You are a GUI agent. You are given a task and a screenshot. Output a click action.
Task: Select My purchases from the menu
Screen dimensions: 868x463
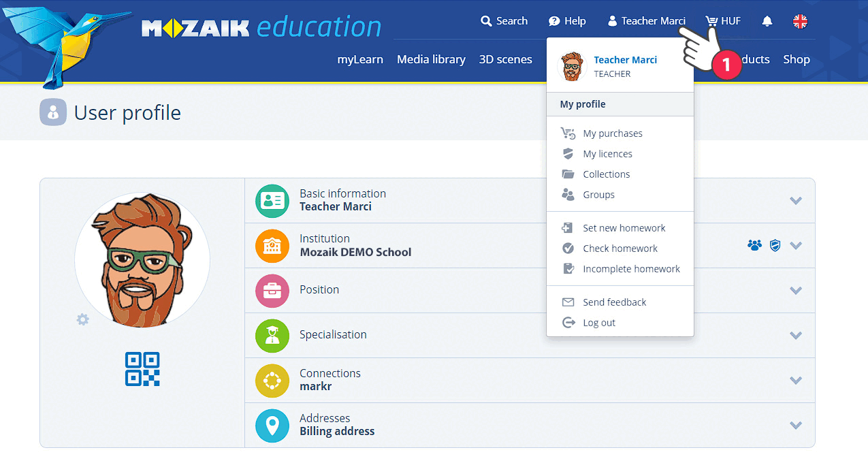click(x=612, y=133)
